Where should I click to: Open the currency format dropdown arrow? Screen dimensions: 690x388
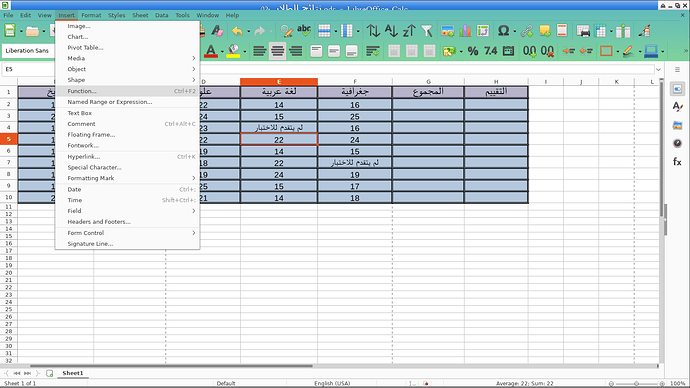pos(460,51)
